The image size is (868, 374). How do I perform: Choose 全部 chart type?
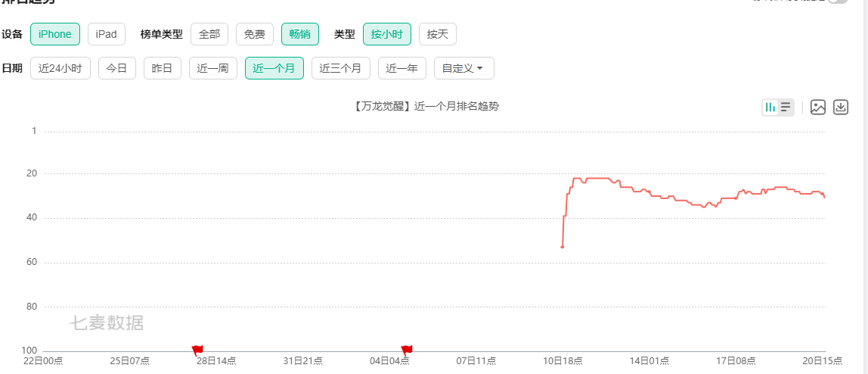coord(209,34)
